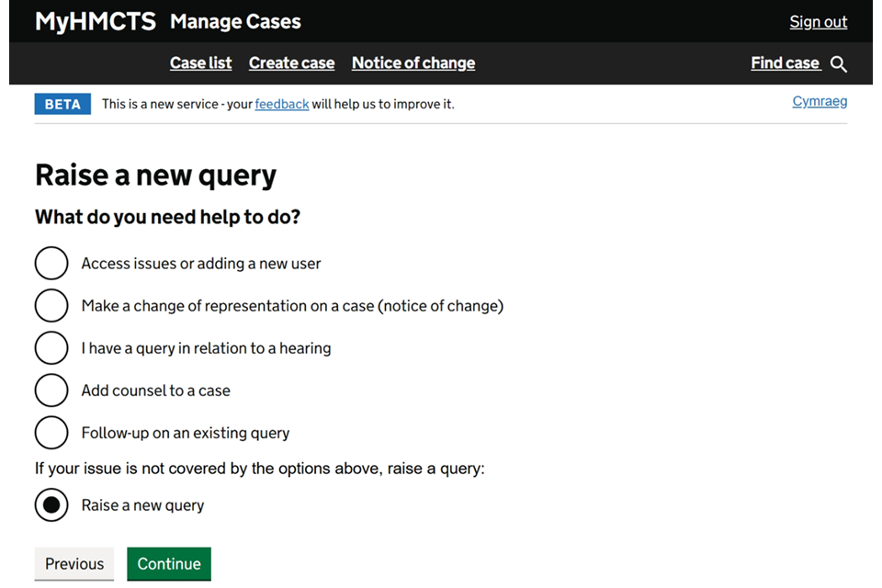Pick the 'Add counsel to a case' option
This screenshot has width=882, height=588.
coord(51,390)
